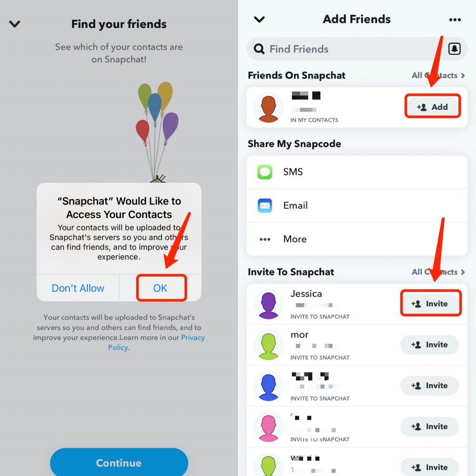Open Jessica's purple avatar
476x476 pixels.
(268, 305)
